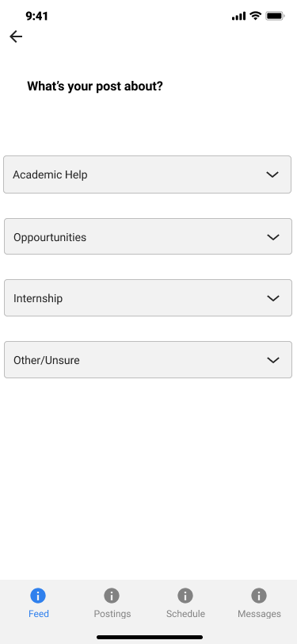This screenshot has width=297, height=644.
Task: Expand Internship chevron arrow
Action: pyautogui.click(x=273, y=298)
